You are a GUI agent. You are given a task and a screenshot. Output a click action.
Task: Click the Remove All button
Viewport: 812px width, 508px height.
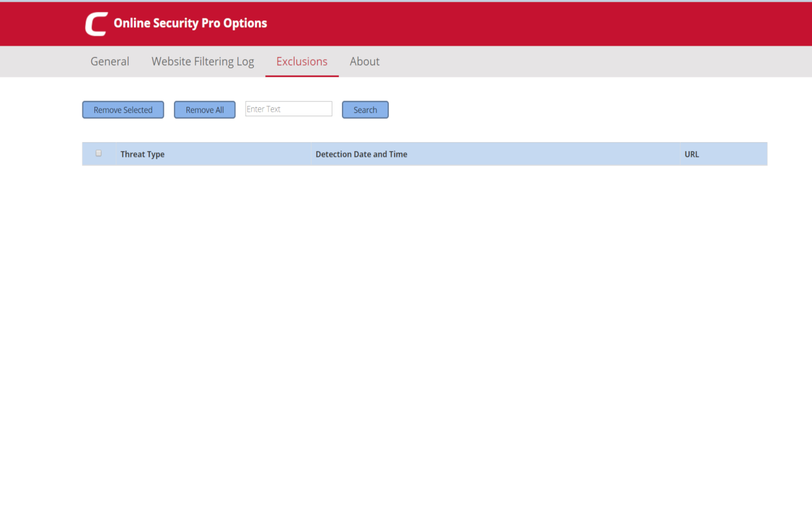pos(205,110)
